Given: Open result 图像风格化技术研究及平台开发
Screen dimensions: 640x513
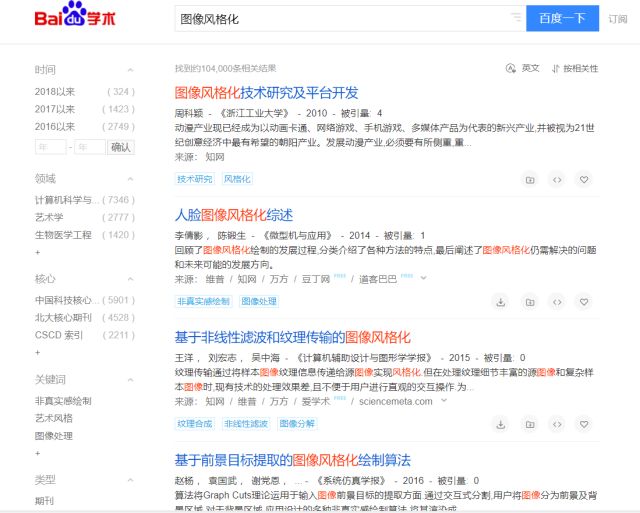Looking at the screenshot, I should [267, 93].
